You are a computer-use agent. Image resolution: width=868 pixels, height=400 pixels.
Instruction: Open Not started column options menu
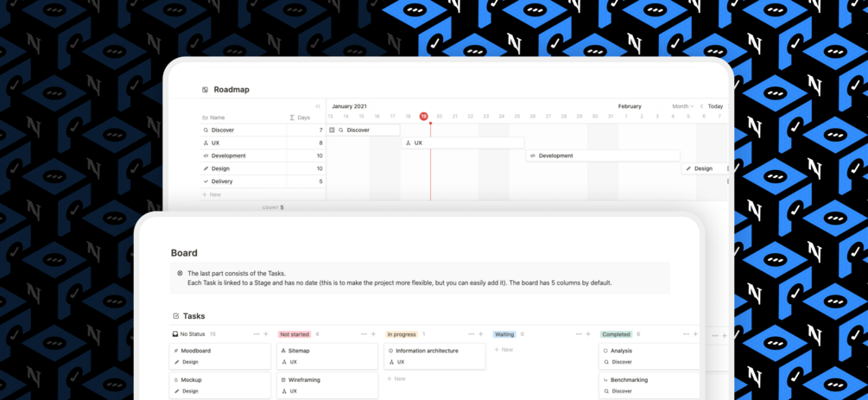[x=364, y=334]
